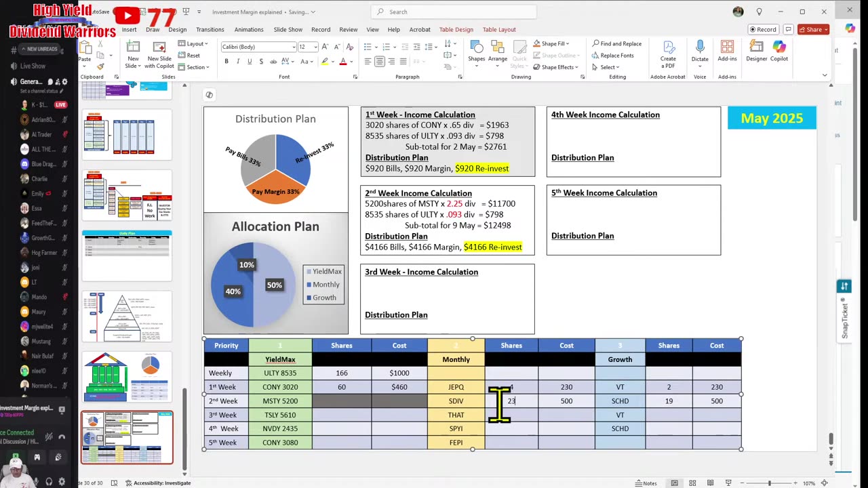The height and width of the screenshot is (488, 868).
Task: Open the font size combo box
Action: click(307, 47)
